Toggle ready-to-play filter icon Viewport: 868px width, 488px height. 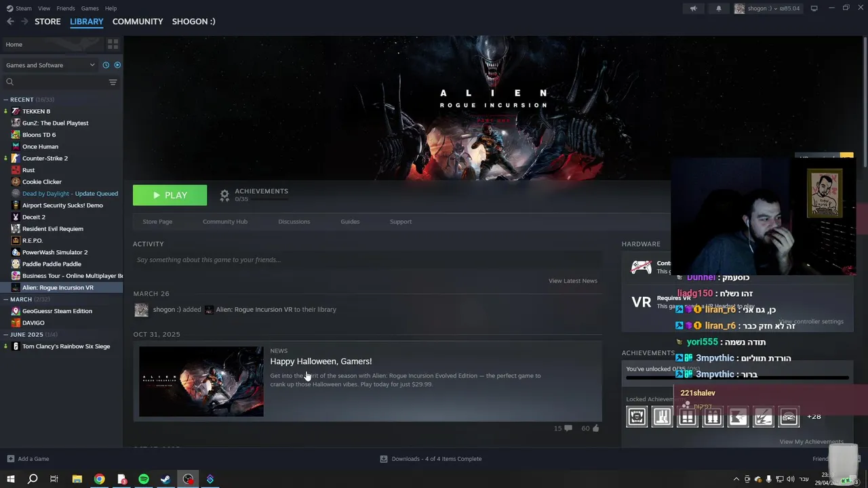[x=117, y=65]
